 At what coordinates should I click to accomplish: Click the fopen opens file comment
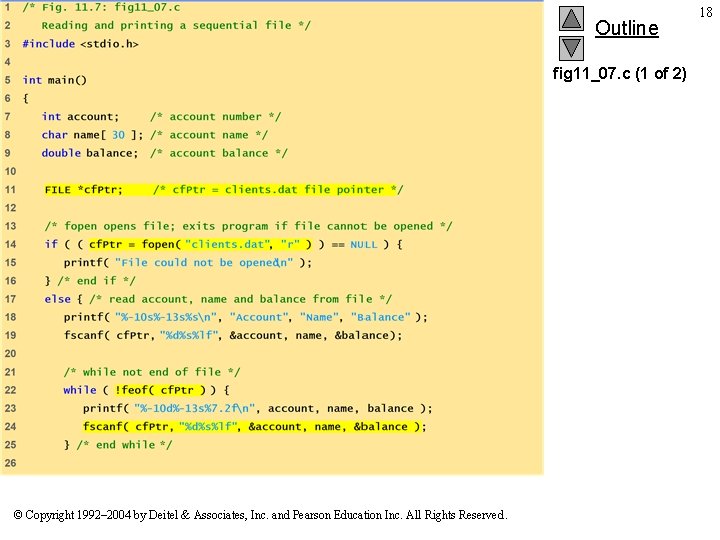(248, 226)
